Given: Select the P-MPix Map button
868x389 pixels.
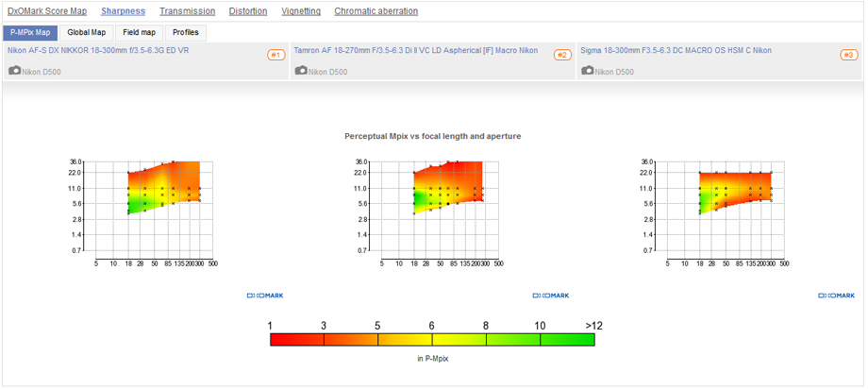Looking at the screenshot, I should click(30, 33).
